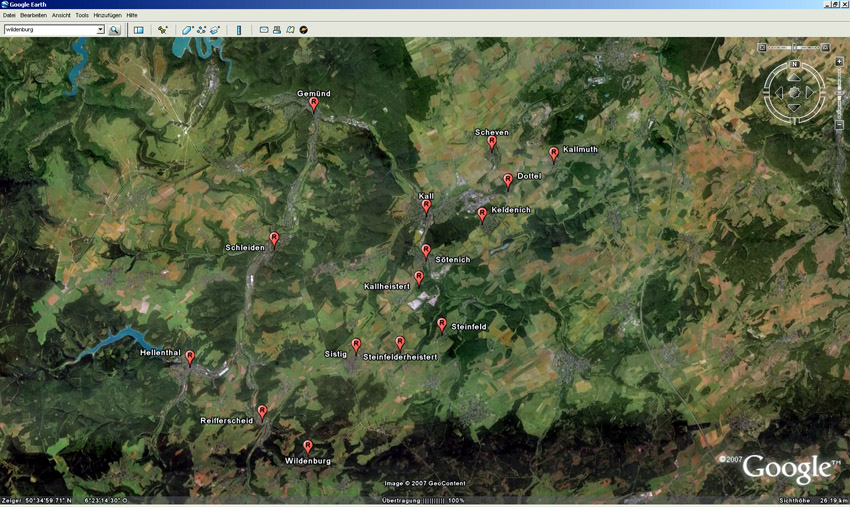The image size is (850, 507).
Task: Click the compass pan up arrow
Action: coord(794,78)
